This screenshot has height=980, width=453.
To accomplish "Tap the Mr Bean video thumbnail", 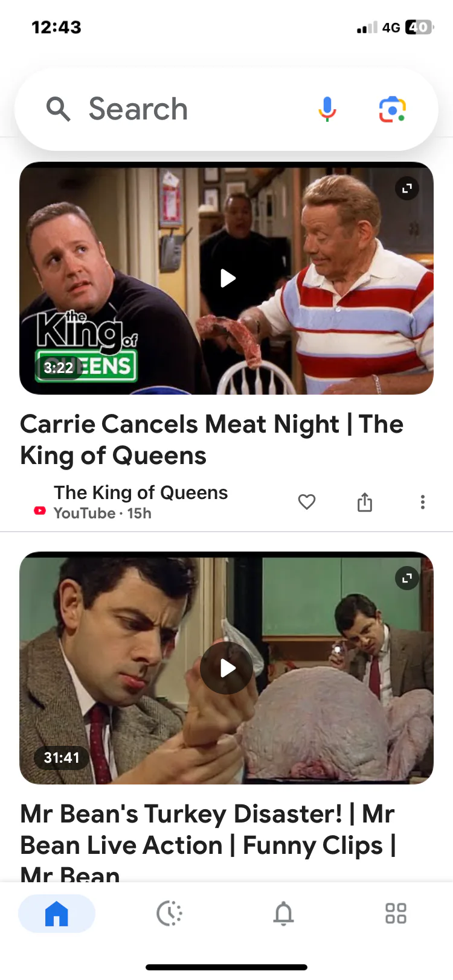I will (x=226, y=668).
